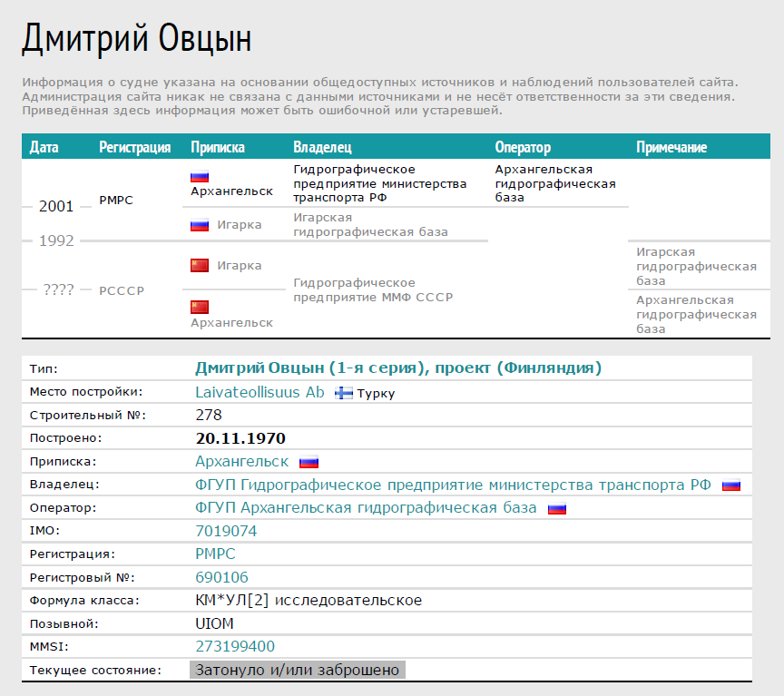Viewport: 784px width, 696px height.
Task: Click the Приписка column header
Action: (218, 147)
